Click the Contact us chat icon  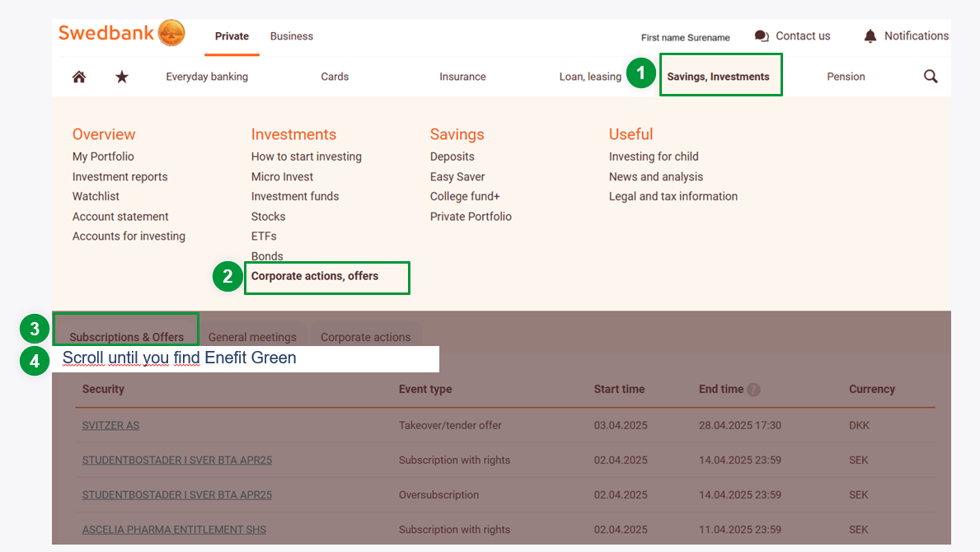[x=762, y=36]
